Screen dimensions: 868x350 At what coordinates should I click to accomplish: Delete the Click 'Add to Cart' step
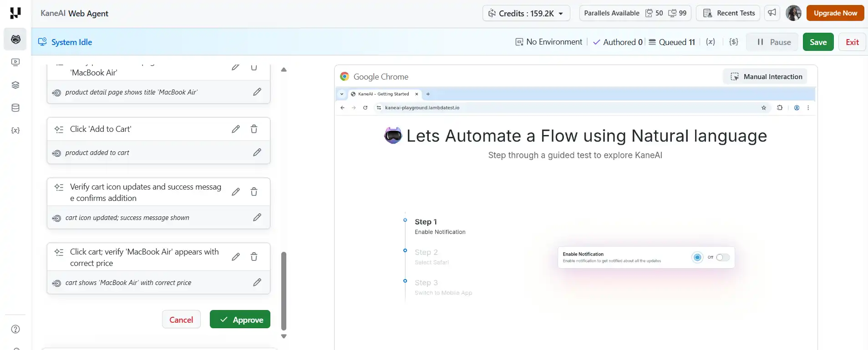(x=254, y=129)
